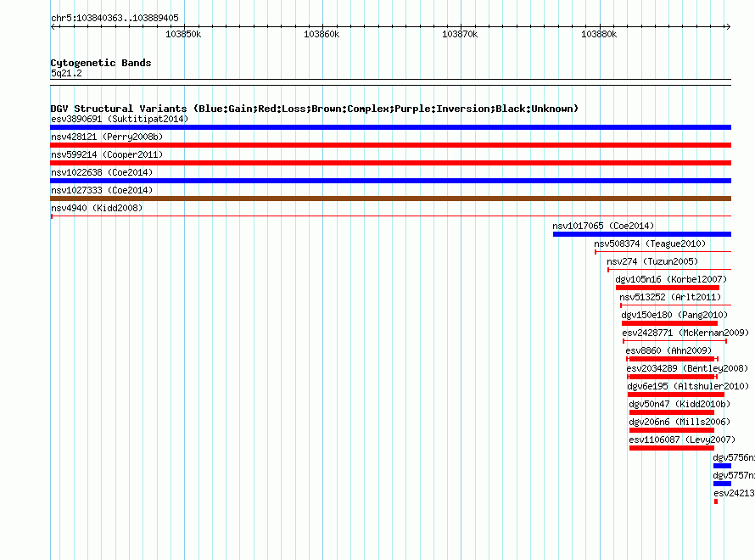Open variant esv1106087 (Levy2007) label

(682, 440)
